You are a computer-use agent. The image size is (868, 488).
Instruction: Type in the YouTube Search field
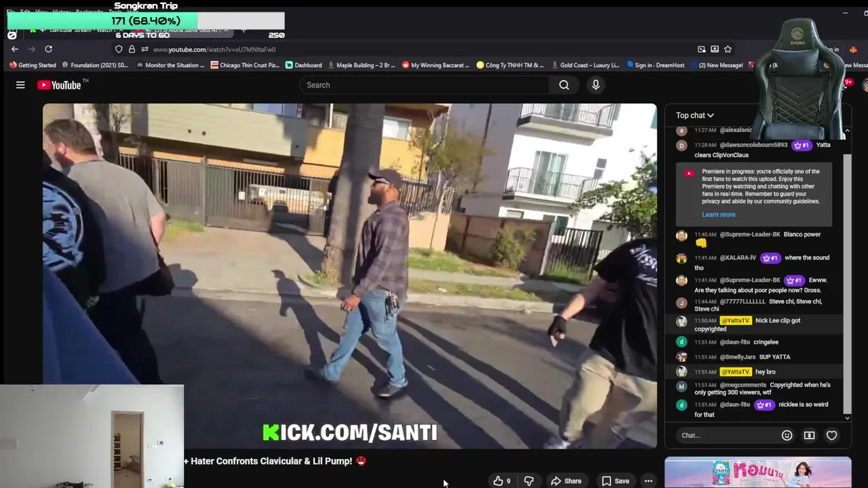[x=425, y=85]
